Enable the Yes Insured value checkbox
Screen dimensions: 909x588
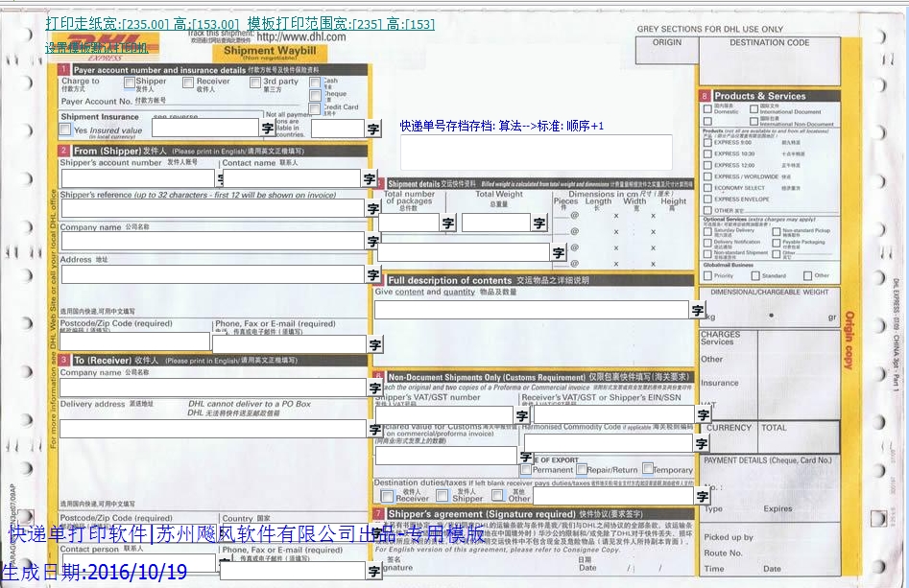pos(64,129)
